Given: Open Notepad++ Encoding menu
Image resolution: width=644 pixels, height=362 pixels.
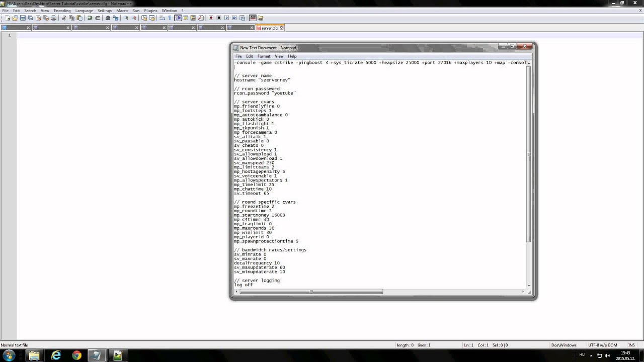Looking at the screenshot, I should coord(62,11).
